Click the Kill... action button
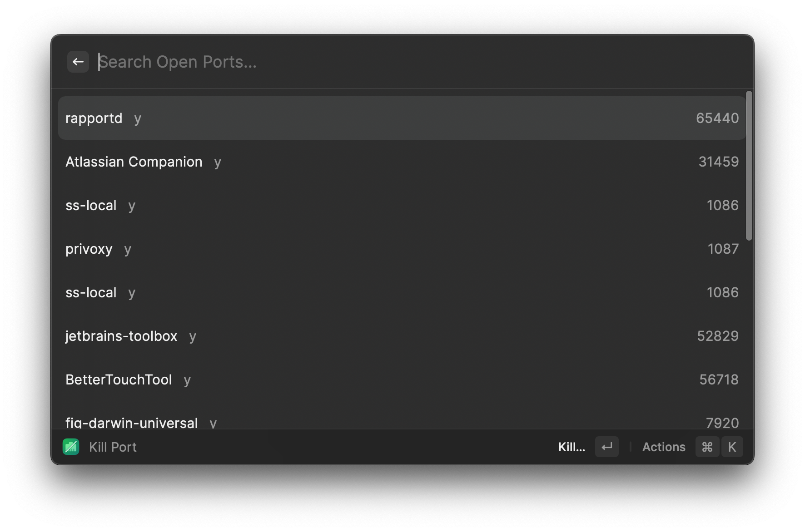Image resolution: width=805 pixels, height=532 pixels. click(x=571, y=447)
